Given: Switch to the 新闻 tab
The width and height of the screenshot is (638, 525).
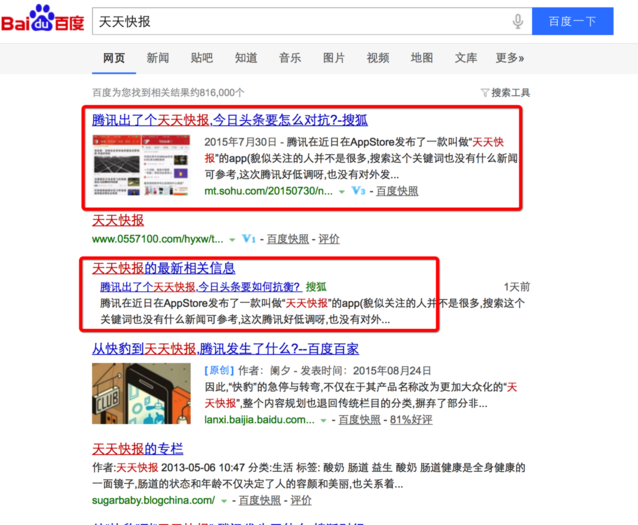Looking at the screenshot, I should 158,58.
